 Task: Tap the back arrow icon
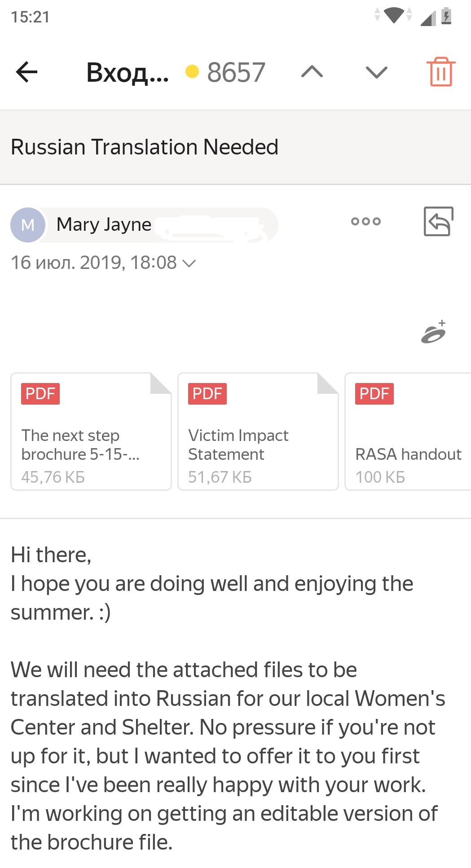(x=26, y=72)
